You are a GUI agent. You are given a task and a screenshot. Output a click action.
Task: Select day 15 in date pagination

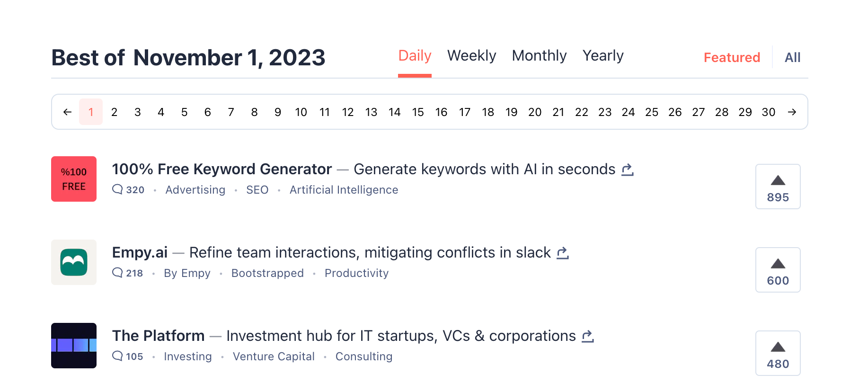(x=418, y=112)
